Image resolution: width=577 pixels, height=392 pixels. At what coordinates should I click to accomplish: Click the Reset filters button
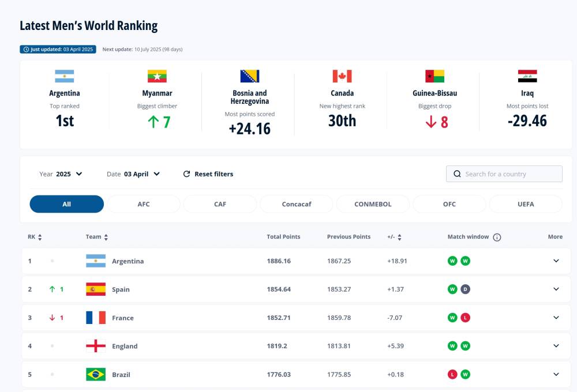208,174
